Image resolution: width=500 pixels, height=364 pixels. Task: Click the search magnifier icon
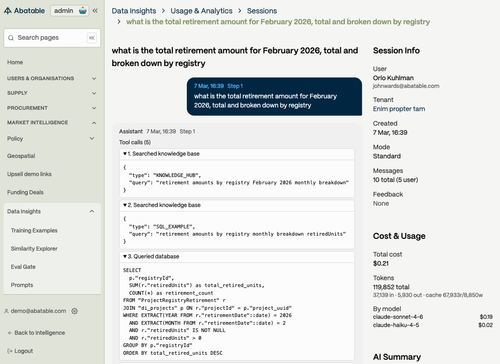(11, 38)
